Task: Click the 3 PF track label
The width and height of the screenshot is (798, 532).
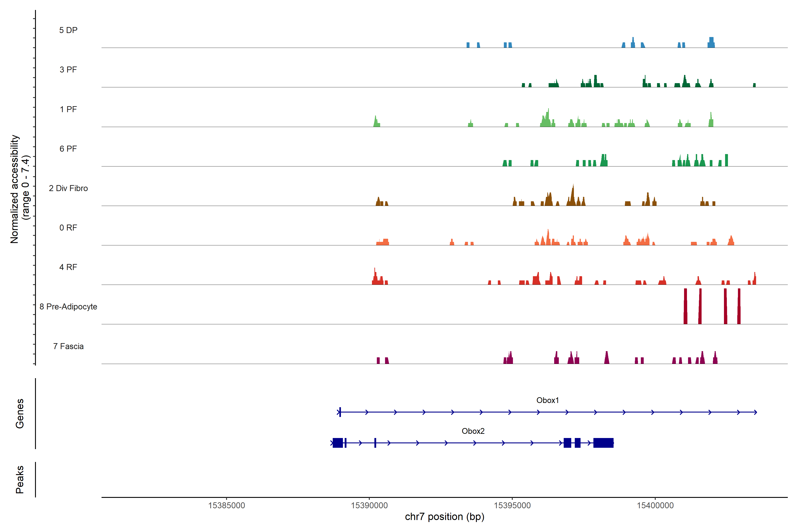Action: pyautogui.click(x=68, y=70)
